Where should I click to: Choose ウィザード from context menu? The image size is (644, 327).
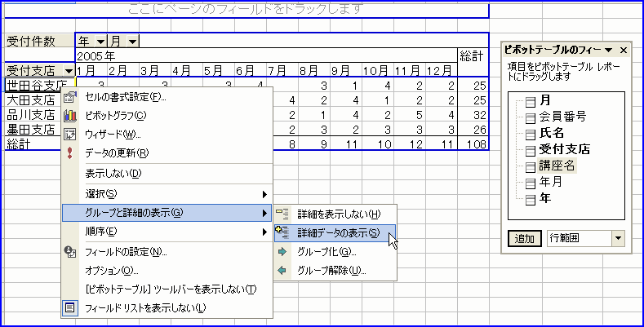pyautogui.click(x=167, y=135)
